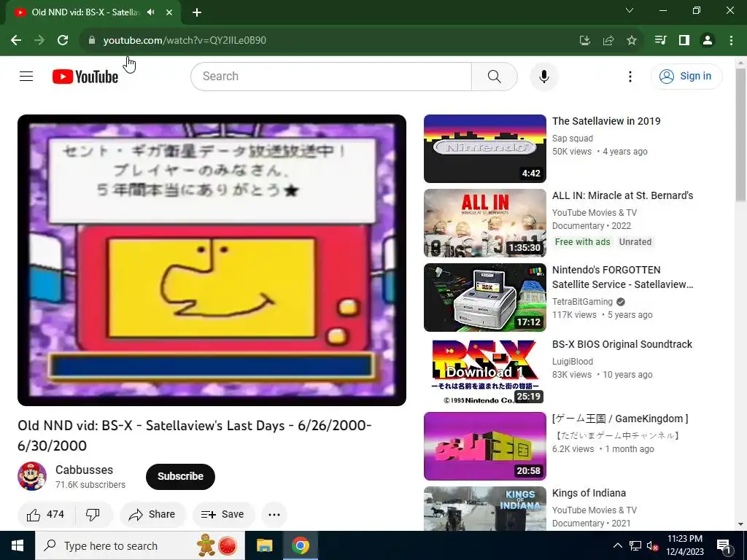Open Kings of Indiana thumbnail

(x=484, y=508)
